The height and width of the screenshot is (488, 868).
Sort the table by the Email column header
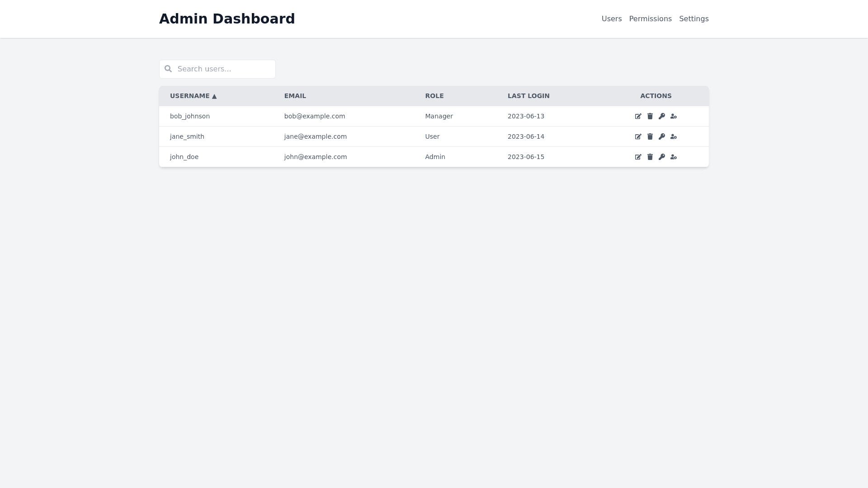295,96
